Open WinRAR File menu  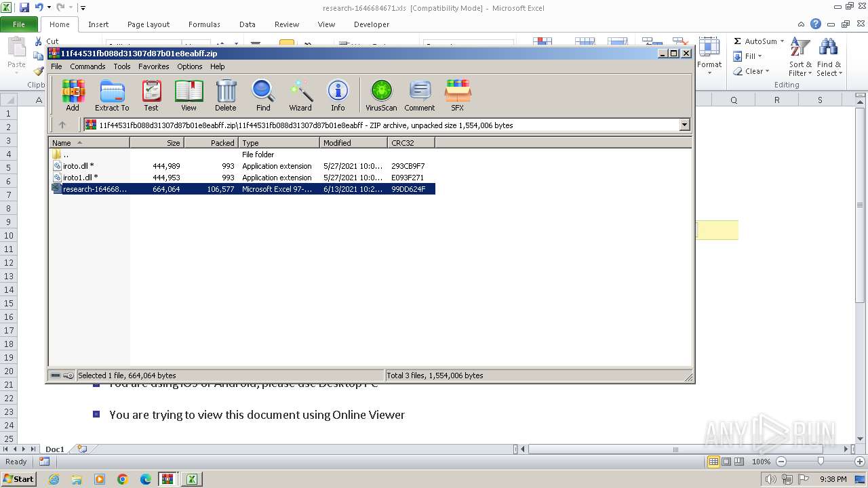[56, 66]
